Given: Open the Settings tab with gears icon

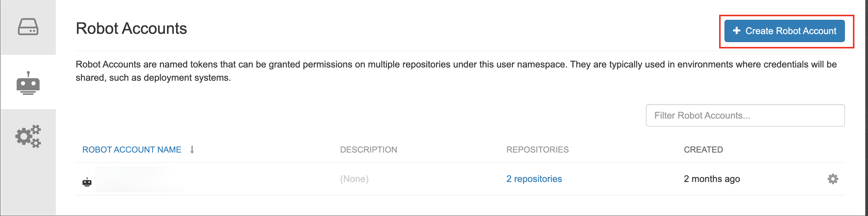Looking at the screenshot, I should pos(28,136).
